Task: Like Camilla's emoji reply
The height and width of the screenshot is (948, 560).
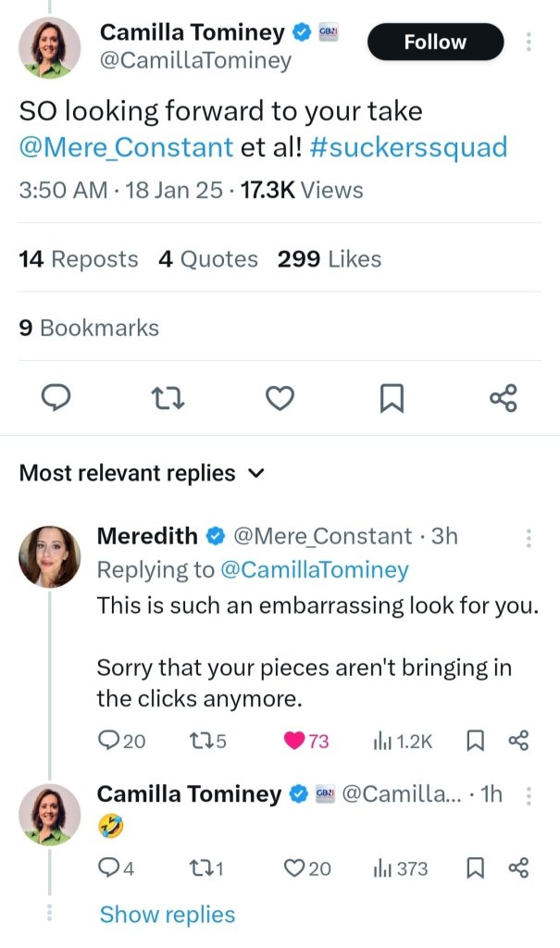Action: pos(295,867)
